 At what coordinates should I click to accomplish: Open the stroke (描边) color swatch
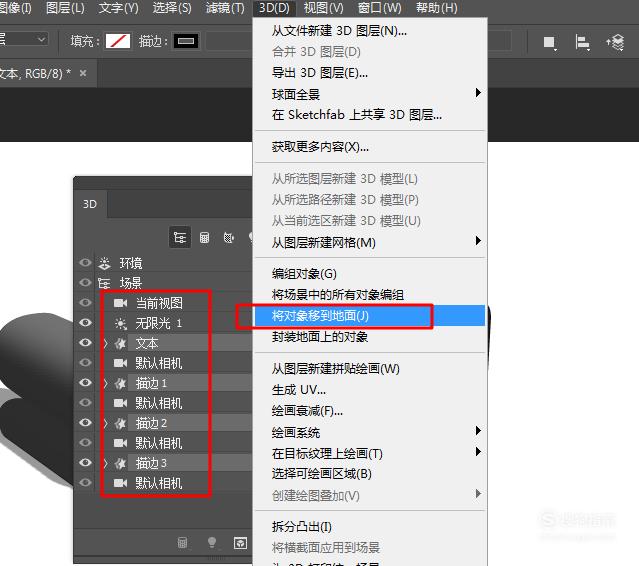point(186,41)
